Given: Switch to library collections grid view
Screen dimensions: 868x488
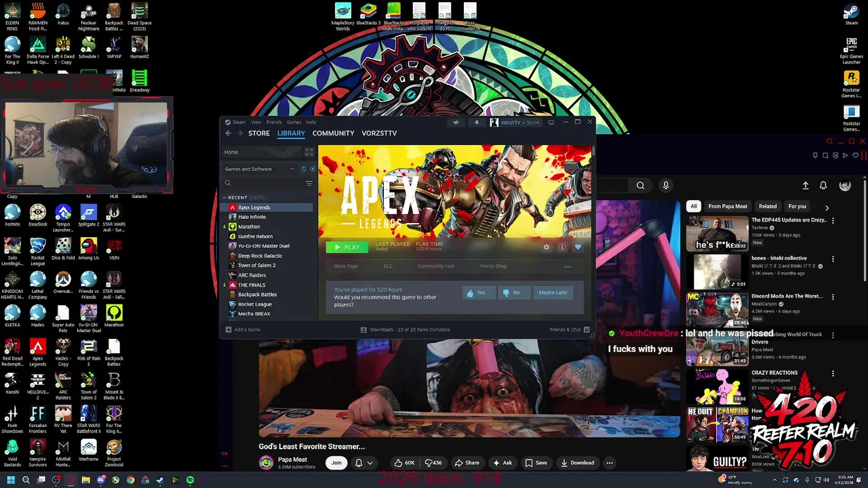Looking at the screenshot, I should coord(309,152).
